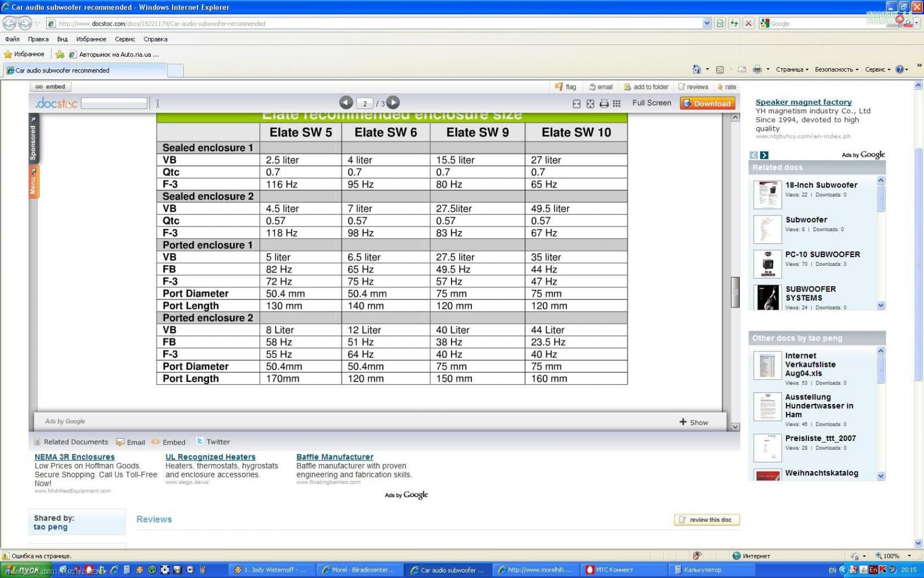Click the flag document icon
The height and width of the screenshot is (578, 924).
pyautogui.click(x=559, y=87)
